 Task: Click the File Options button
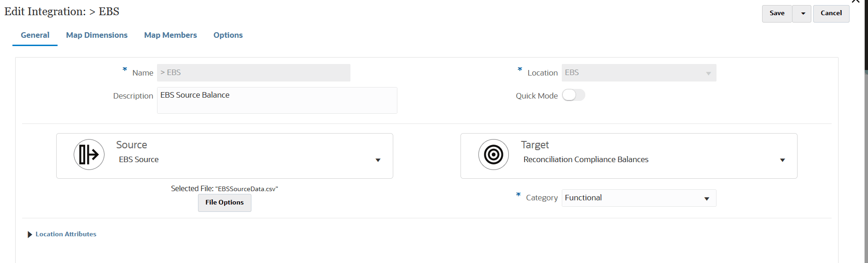click(x=224, y=203)
